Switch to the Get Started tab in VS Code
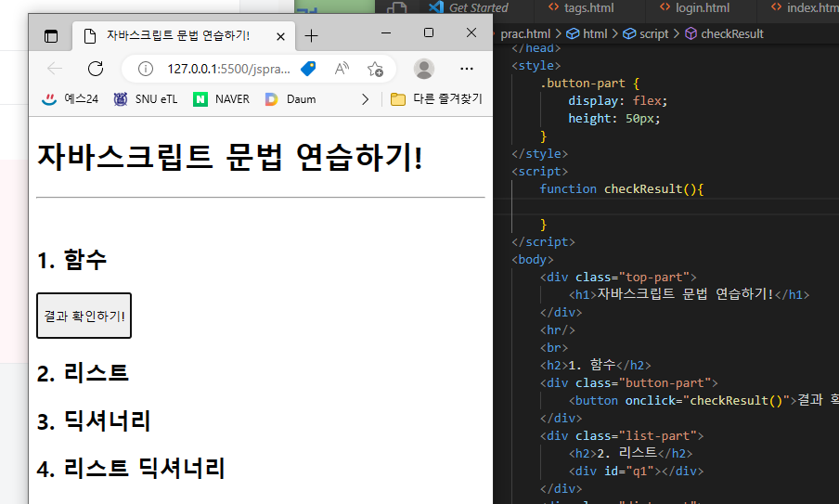 pyautogui.click(x=468, y=7)
